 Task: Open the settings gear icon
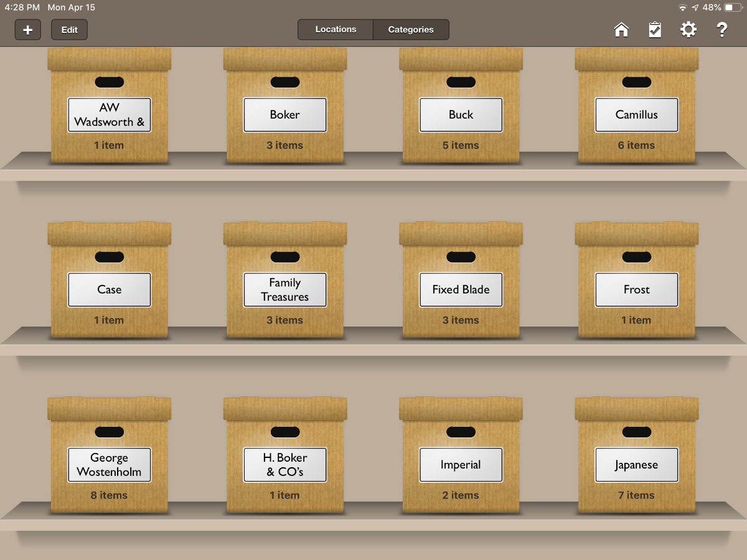688,29
